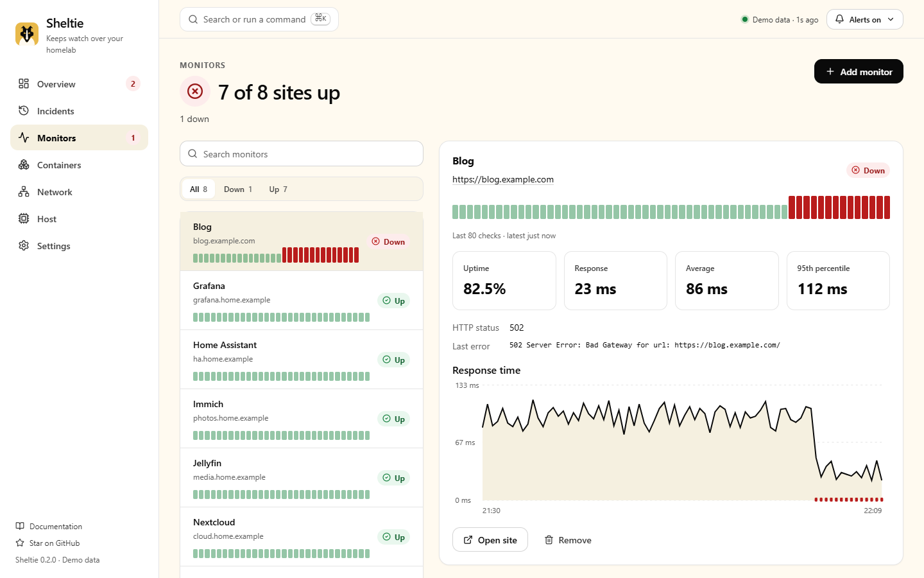Select the Immich monitor row
924x578 pixels.
(302, 419)
